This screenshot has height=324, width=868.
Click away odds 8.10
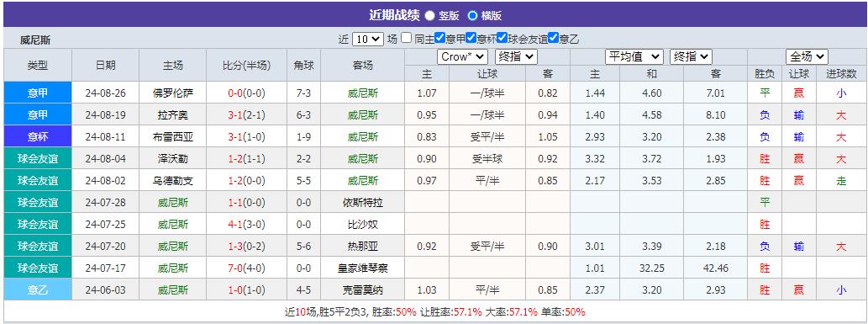point(715,114)
